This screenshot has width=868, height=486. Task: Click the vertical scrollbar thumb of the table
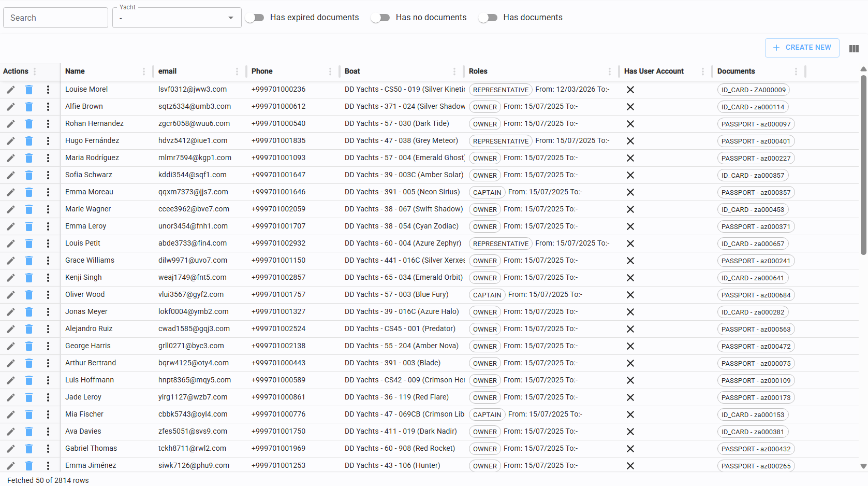tap(863, 166)
